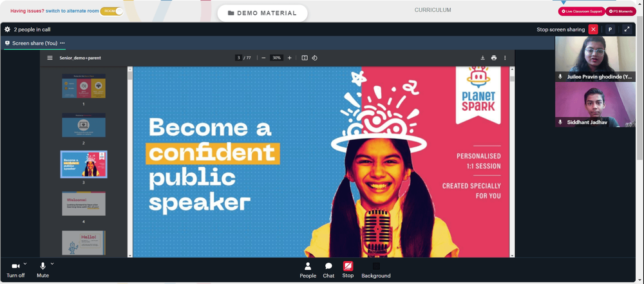Stop screen sharing with red X
The width and height of the screenshot is (644, 284).
pos(593,30)
